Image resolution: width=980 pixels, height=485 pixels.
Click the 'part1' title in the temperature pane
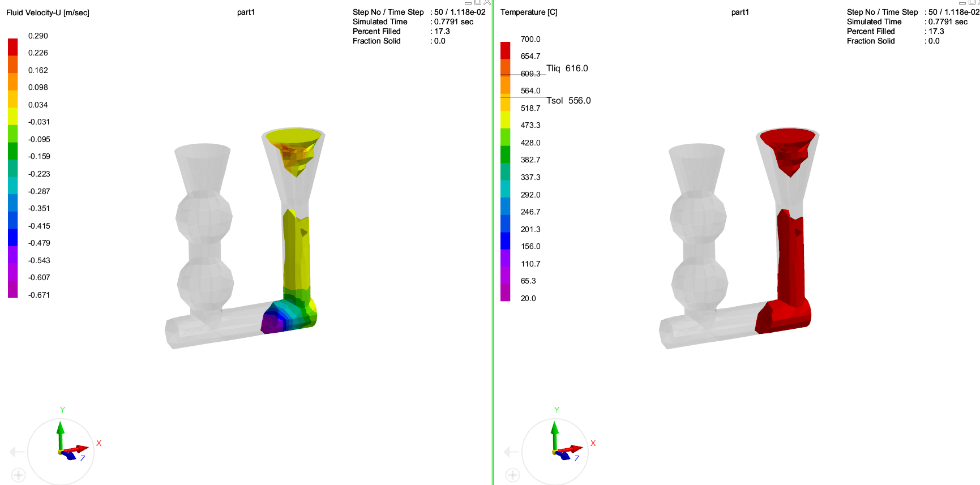740,12
